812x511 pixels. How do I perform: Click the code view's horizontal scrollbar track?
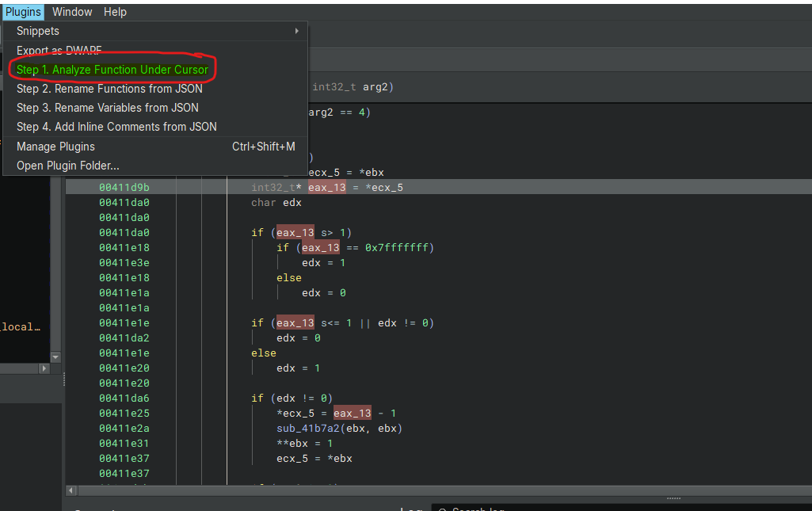pyautogui.click(x=396, y=491)
